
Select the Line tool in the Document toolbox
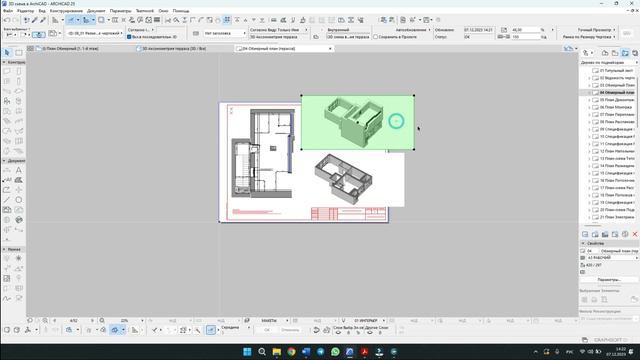click(x=7, y=200)
